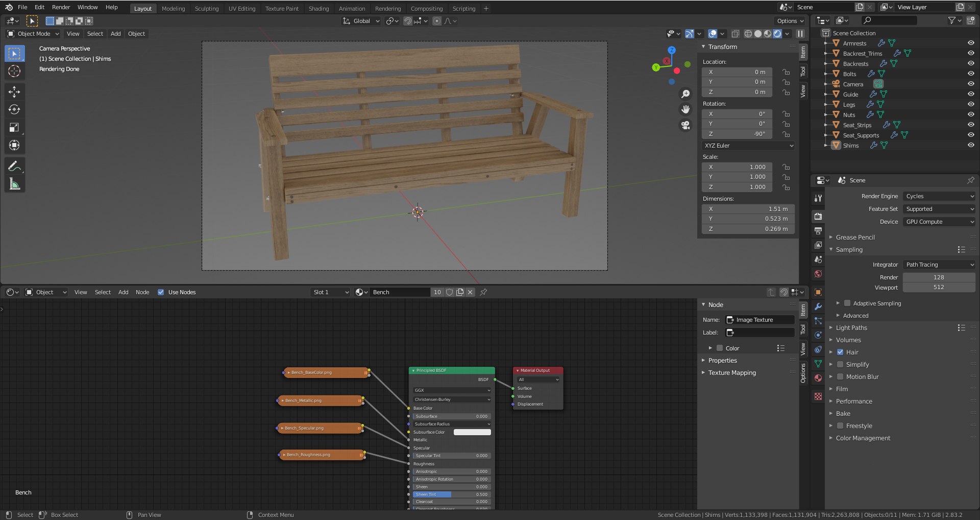Select the Annotate tool

[x=14, y=166]
